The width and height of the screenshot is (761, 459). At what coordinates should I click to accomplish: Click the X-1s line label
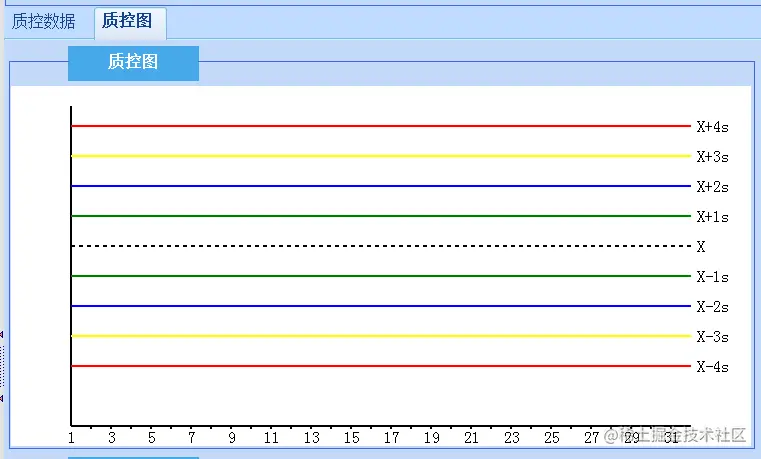point(712,277)
